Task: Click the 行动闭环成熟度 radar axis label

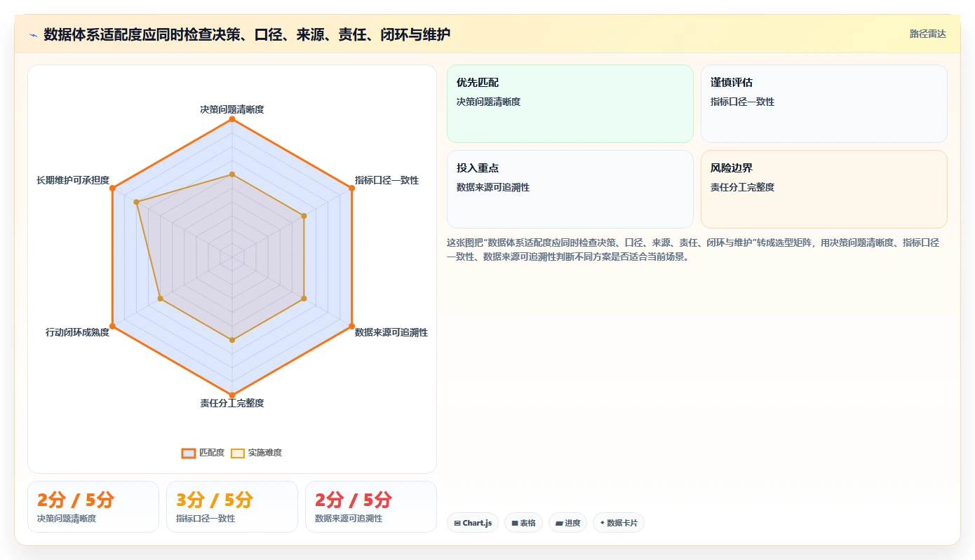Action: [x=77, y=332]
